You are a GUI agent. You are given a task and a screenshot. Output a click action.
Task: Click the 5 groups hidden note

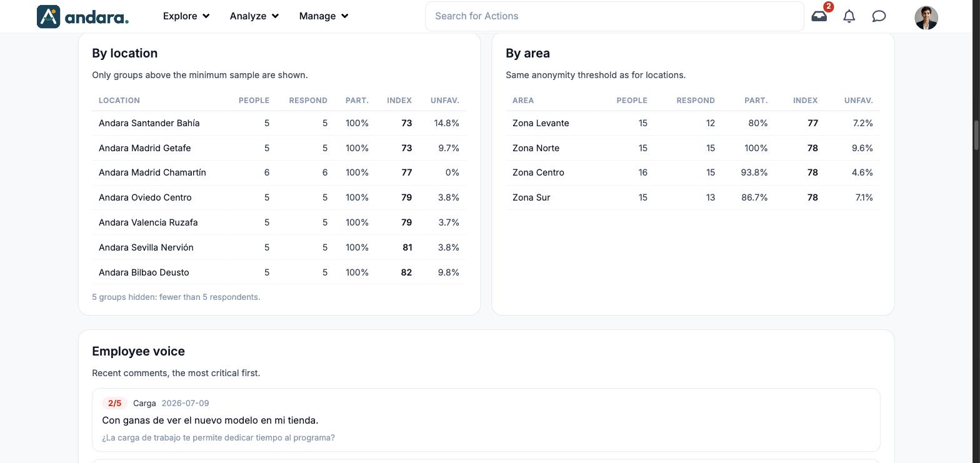tap(176, 297)
